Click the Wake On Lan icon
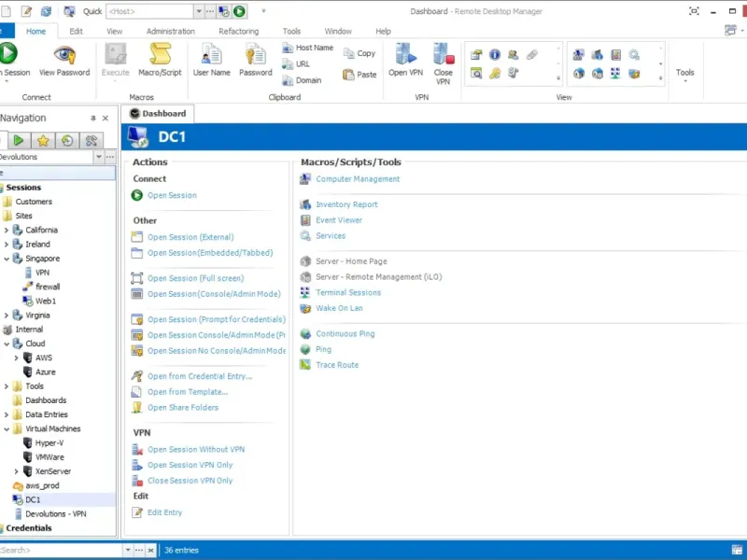The image size is (747, 560). tap(305, 308)
